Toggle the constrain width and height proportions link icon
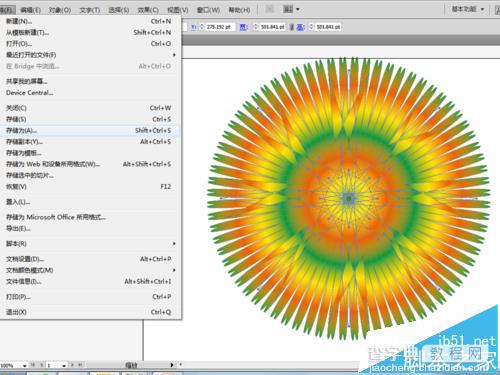The image size is (500, 375). click(292, 27)
